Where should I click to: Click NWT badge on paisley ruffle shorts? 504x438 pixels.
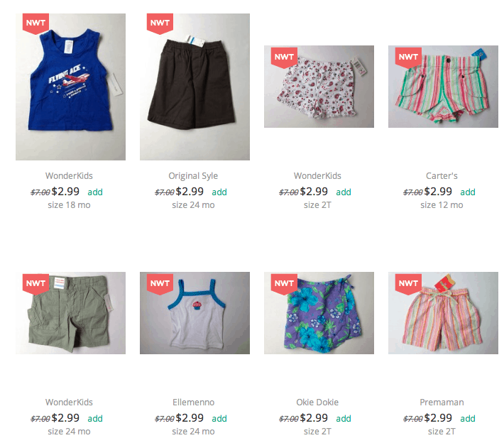(284, 58)
